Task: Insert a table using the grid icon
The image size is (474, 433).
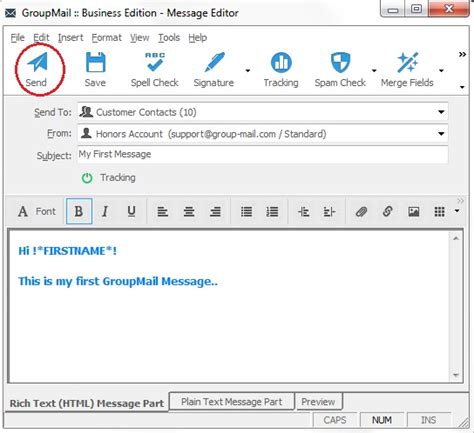Action: point(439,212)
